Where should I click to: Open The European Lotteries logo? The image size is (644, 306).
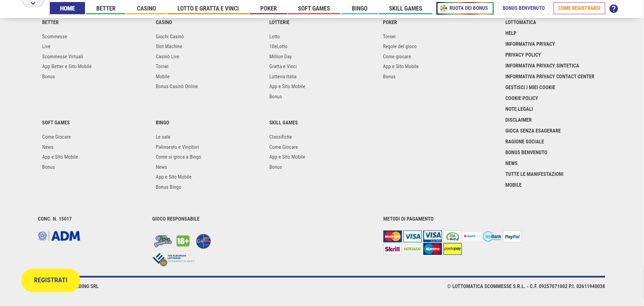tap(174, 260)
